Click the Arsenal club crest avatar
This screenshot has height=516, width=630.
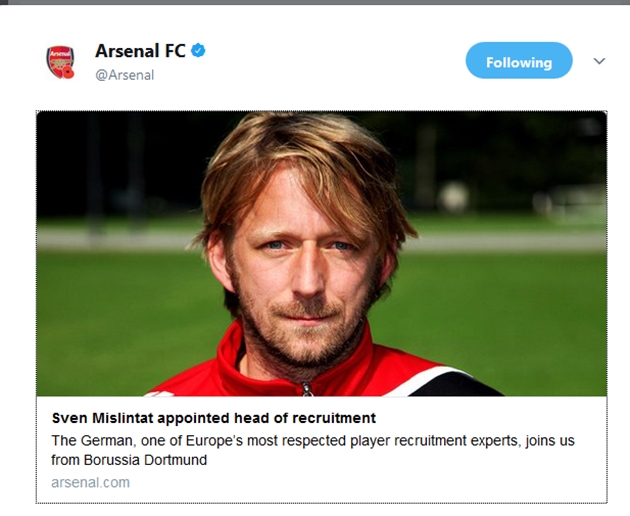tap(60, 62)
